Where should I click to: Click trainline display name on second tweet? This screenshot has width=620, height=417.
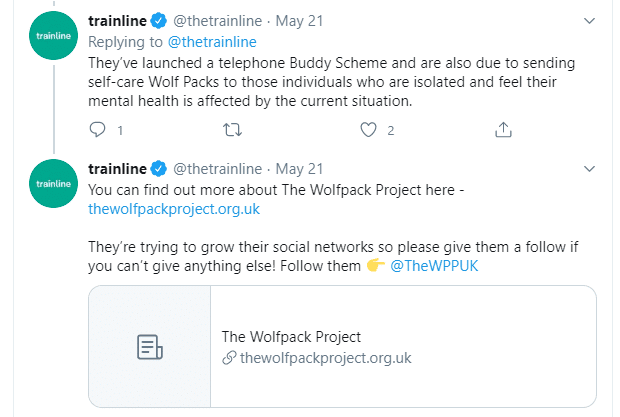[117, 169]
